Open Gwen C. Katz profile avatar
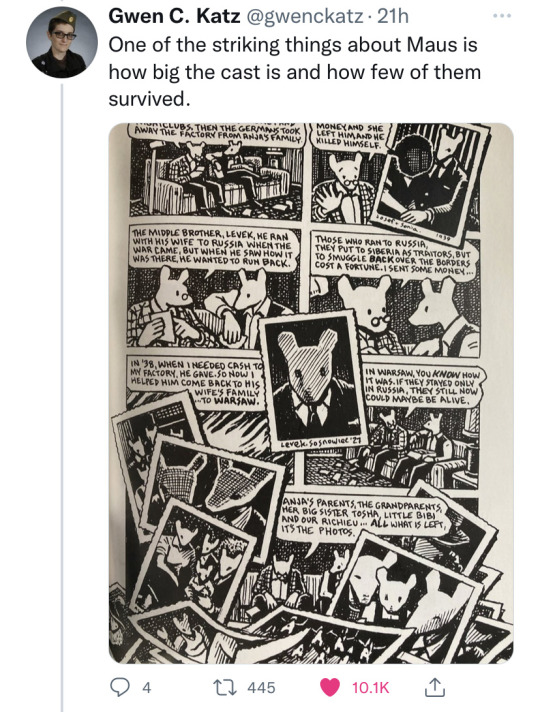This screenshot has width=540, height=712. tap(61, 42)
